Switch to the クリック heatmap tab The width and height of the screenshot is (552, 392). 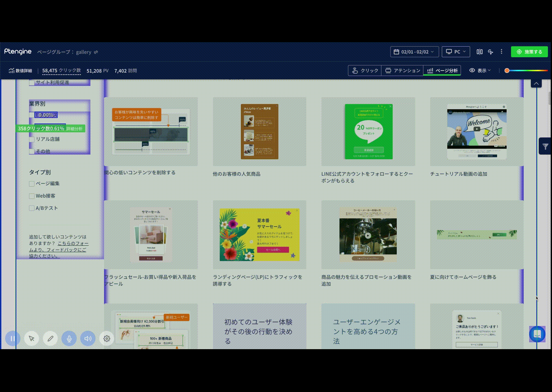[365, 70]
